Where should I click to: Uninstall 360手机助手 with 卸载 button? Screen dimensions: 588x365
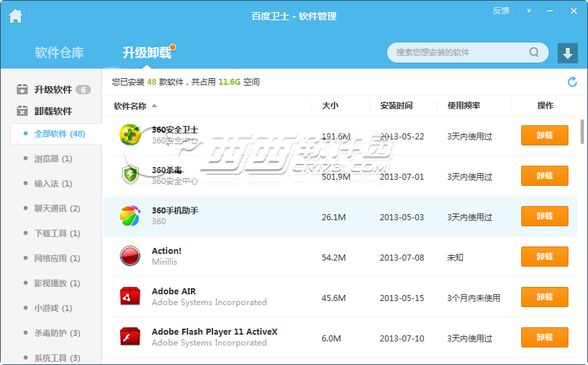tap(544, 216)
